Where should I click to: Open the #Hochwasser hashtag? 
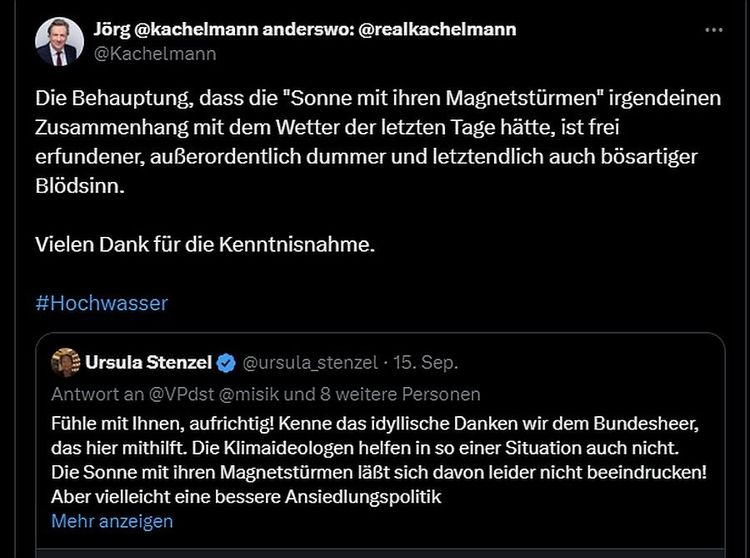click(101, 302)
